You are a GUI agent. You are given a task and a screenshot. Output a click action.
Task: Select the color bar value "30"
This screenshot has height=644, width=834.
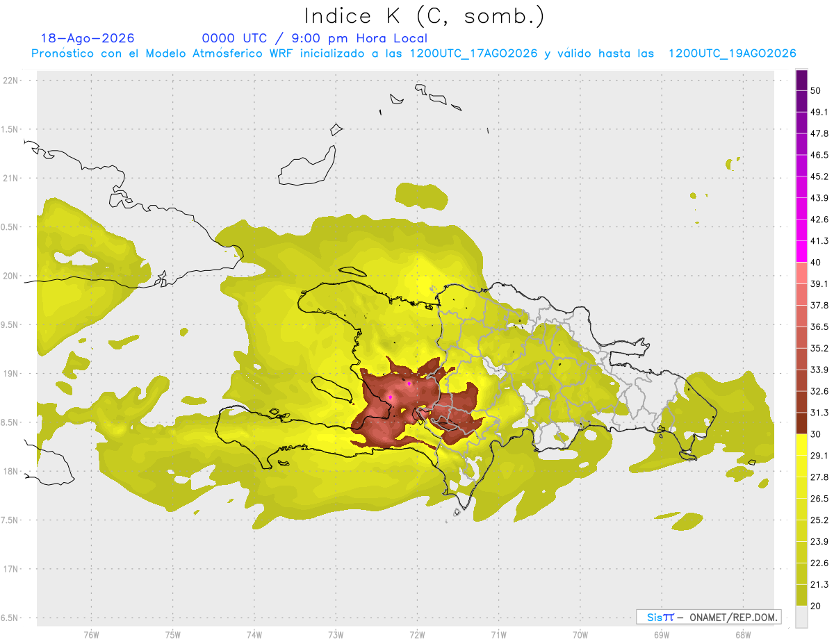[815, 434]
